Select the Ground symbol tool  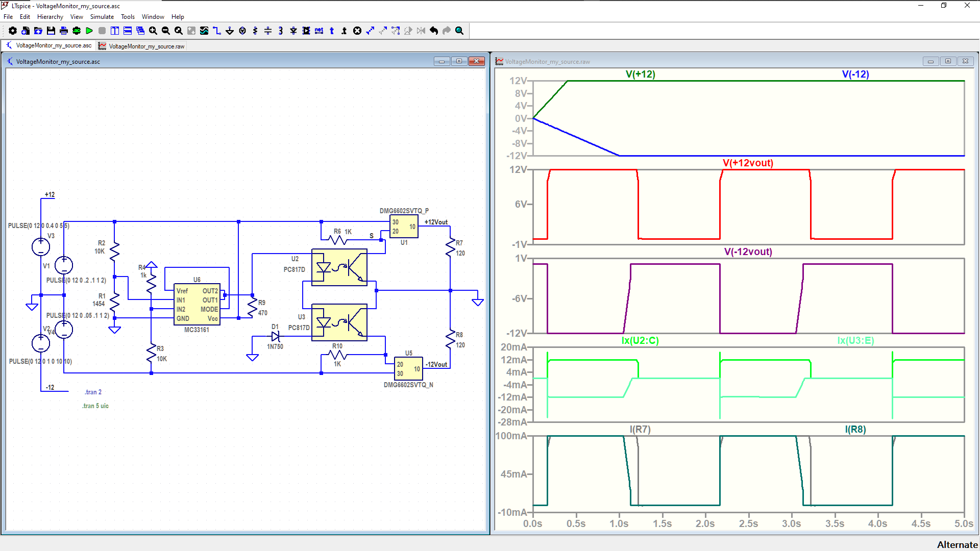click(x=230, y=31)
